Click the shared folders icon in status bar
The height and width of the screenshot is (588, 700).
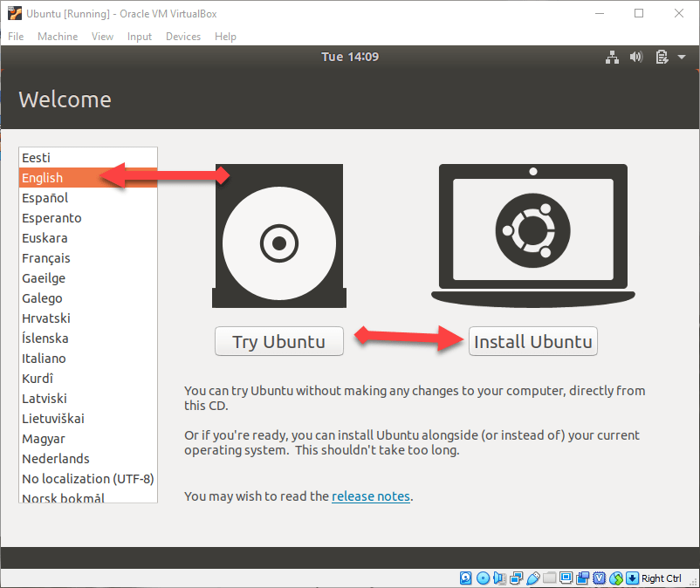(x=549, y=578)
